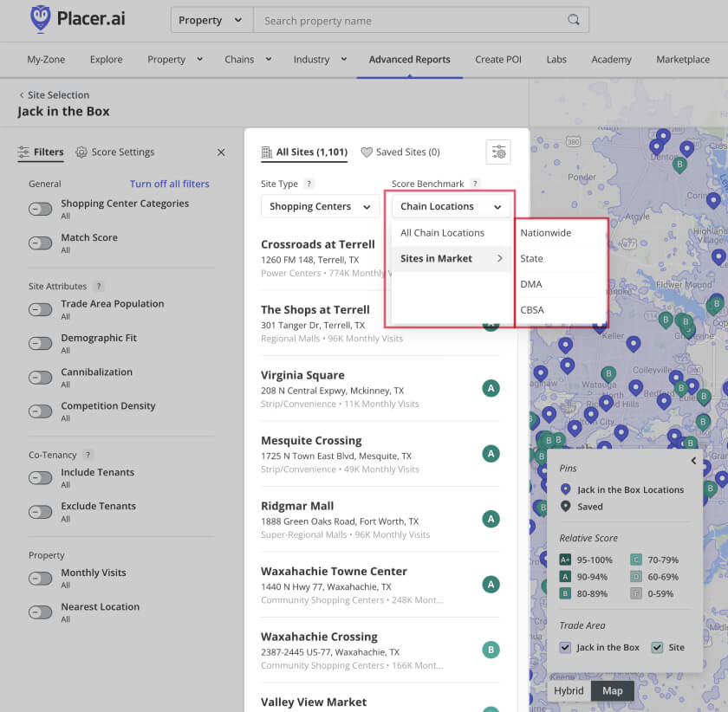This screenshot has height=712, width=728.
Task: Switch map to Map view
Action: coord(613,690)
